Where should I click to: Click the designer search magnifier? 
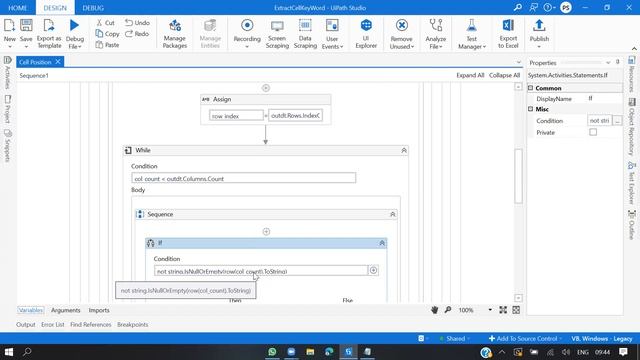[448, 310]
